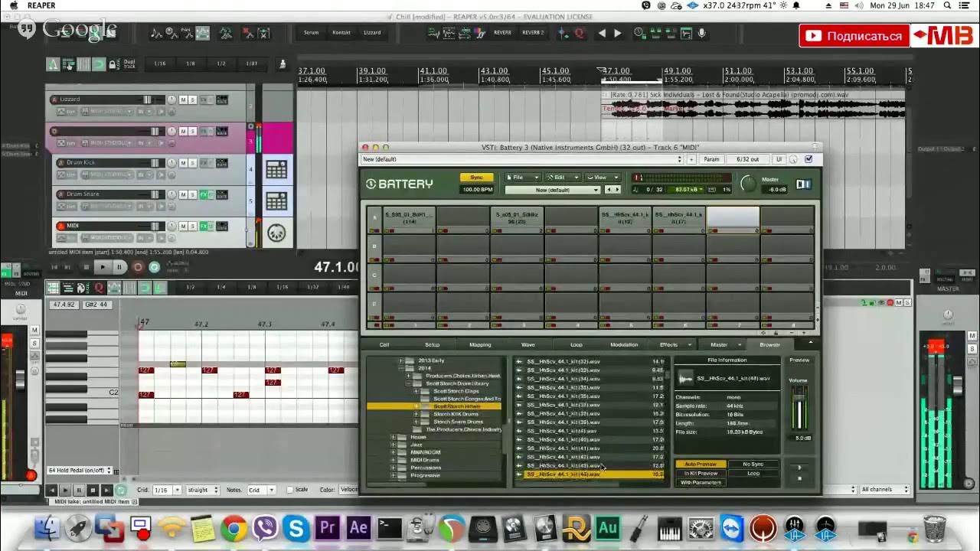Viewport: 980px width, 551px height.
Task: Click the 6/32 out routing button
Action: pyautogui.click(x=748, y=159)
